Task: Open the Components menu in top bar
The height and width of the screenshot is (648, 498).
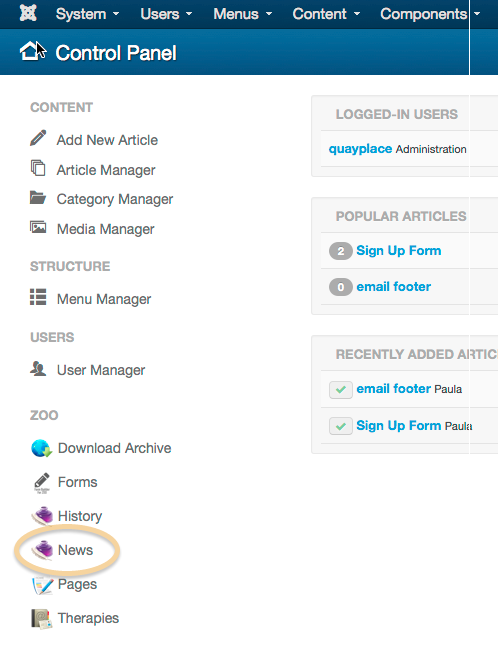Action: pyautogui.click(x=430, y=14)
